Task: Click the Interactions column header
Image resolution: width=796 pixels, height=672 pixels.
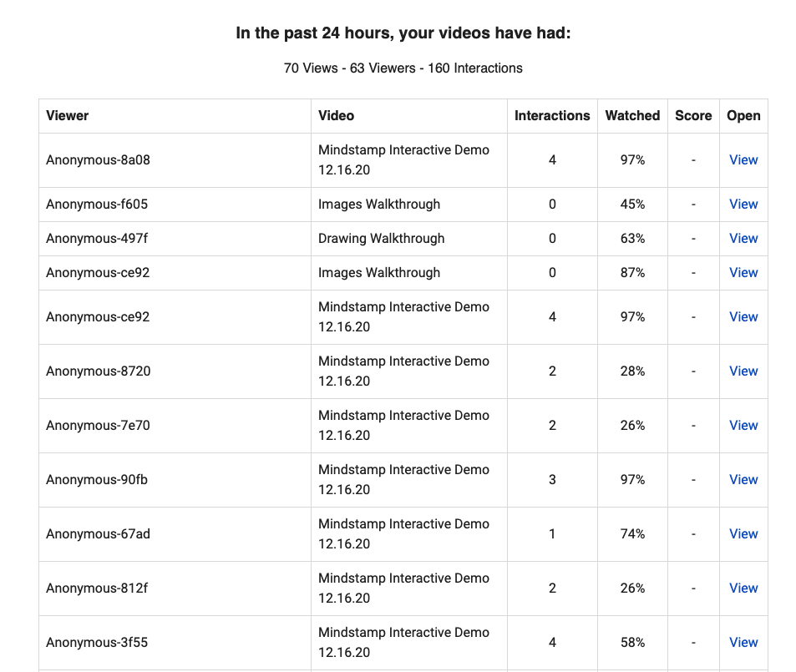Action: coord(552,115)
